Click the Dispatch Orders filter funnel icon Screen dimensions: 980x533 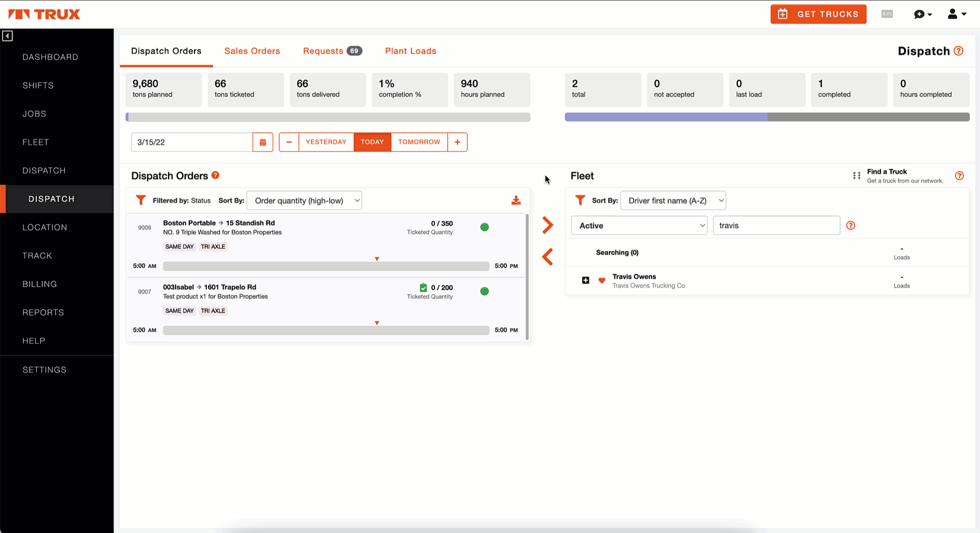tap(141, 200)
